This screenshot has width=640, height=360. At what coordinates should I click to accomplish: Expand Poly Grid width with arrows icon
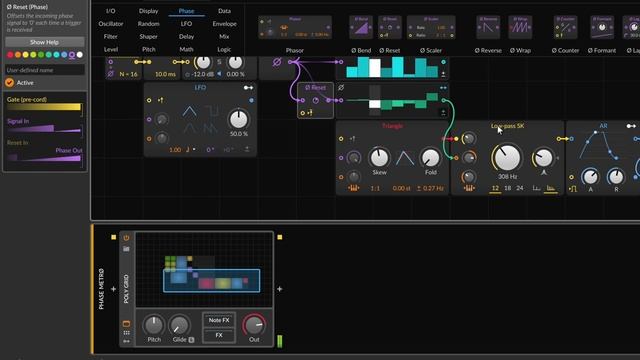[x=126, y=341]
